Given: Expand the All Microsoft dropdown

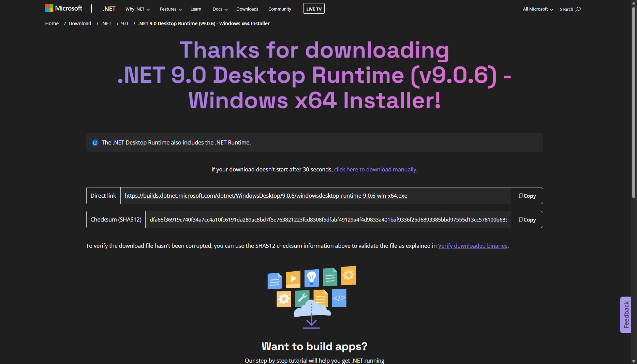Looking at the screenshot, I should point(538,9).
